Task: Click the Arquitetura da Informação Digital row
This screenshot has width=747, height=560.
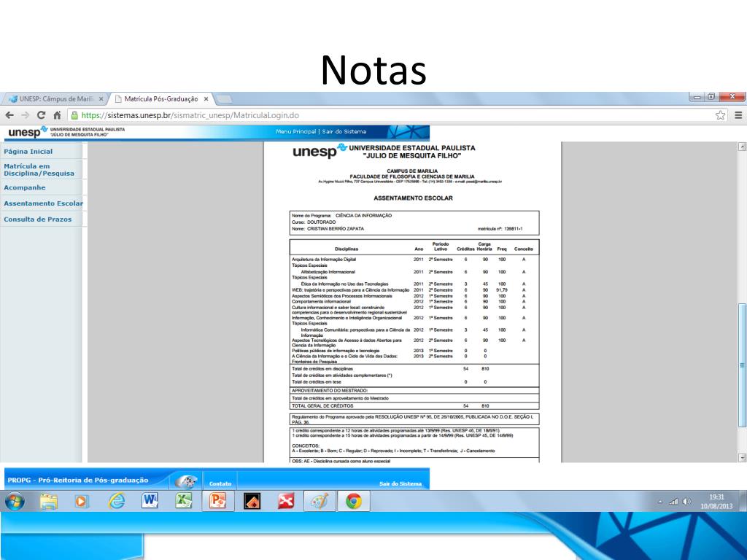Action: [414, 260]
